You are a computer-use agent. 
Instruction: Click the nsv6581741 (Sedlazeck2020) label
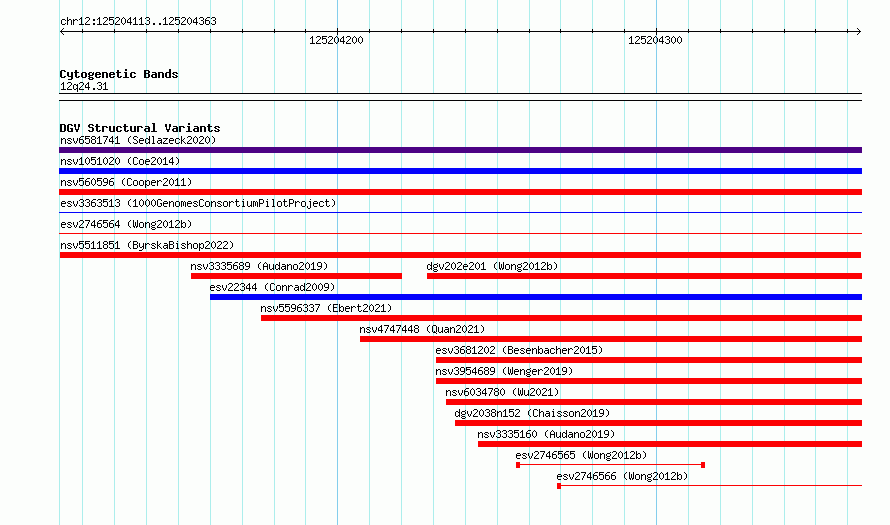pyautogui.click(x=138, y=140)
